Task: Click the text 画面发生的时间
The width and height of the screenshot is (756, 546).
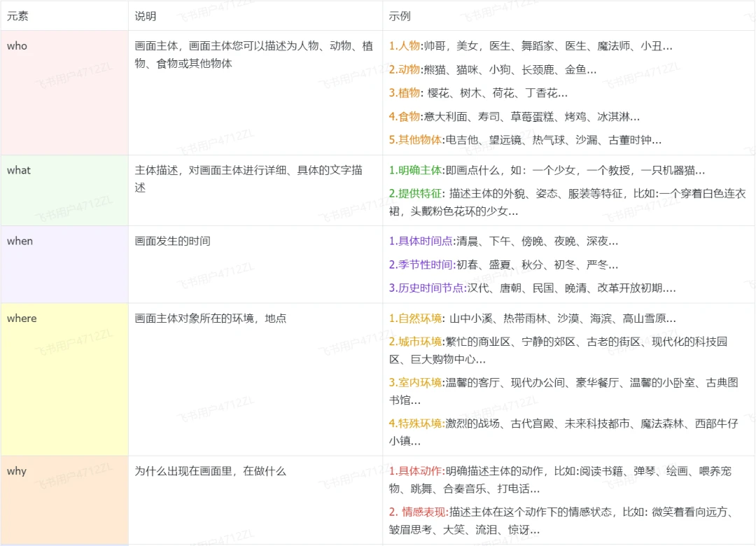Action: (173, 241)
